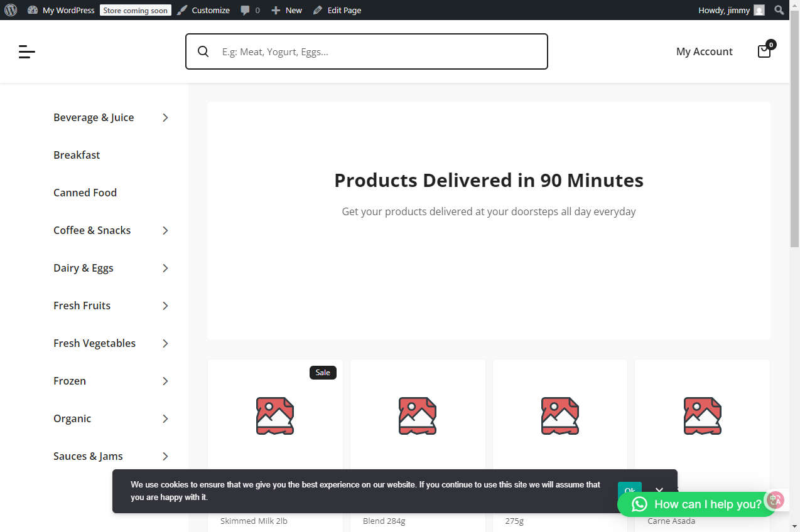Open Howdy, jimmy user menu
This screenshot has width=800, height=532.
[x=732, y=10]
